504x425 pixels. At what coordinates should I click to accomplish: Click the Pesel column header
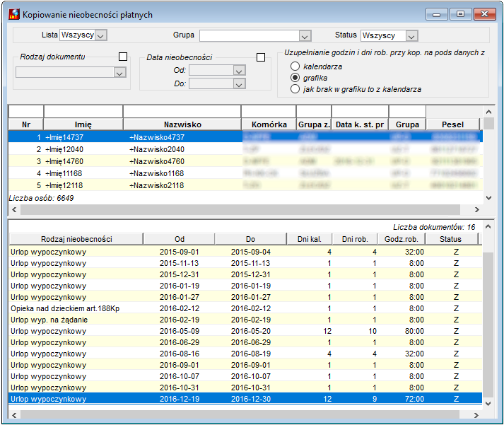pos(452,124)
